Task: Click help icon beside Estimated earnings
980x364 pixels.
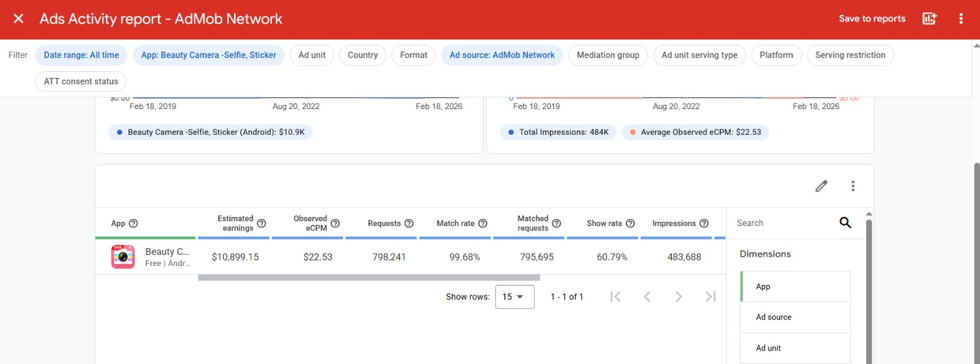Action: coord(262,224)
